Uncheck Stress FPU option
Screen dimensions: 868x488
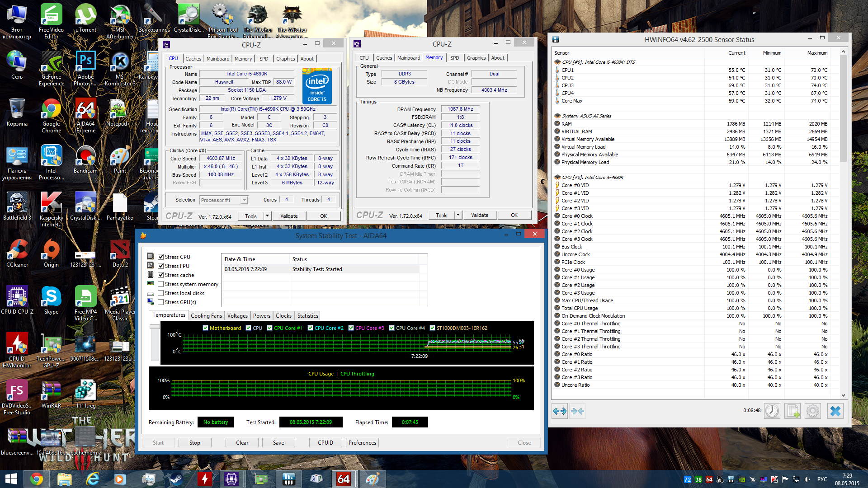160,266
